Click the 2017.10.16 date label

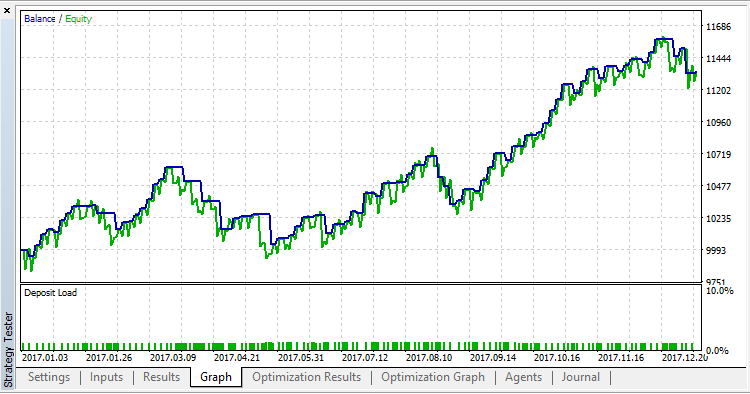pyautogui.click(x=557, y=358)
